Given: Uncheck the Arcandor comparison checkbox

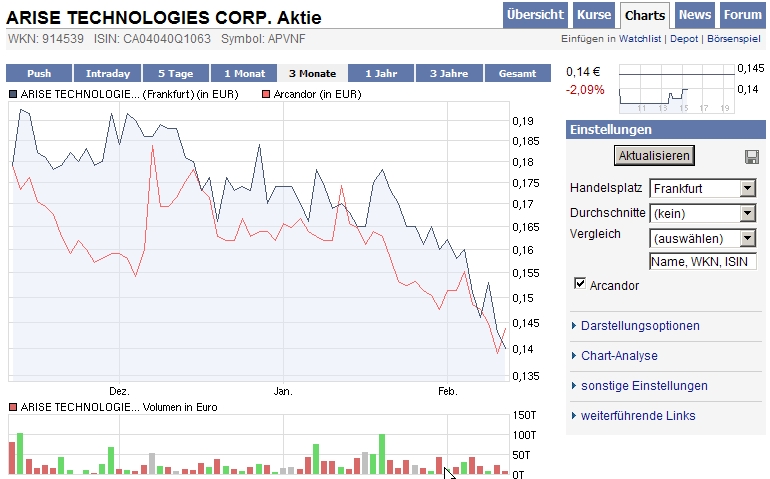Looking at the screenshot, I should pos(580,285).
